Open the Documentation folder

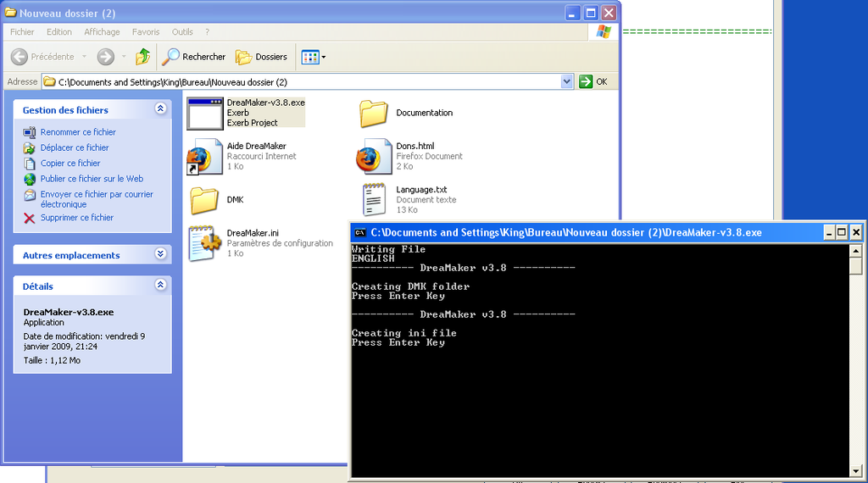[373, 113]
